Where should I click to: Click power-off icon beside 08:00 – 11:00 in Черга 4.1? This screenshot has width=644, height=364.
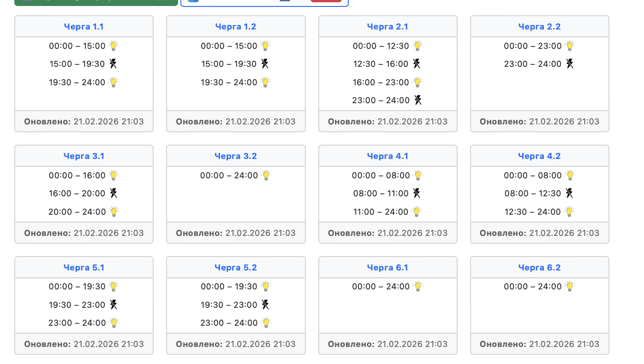pos(417,193)
